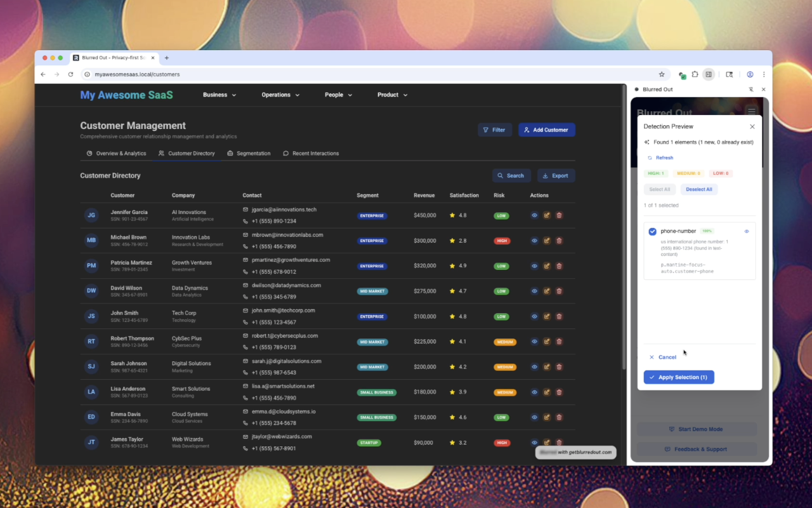Viewport: 812px width, 508px height.
Task: Select the Blurred Out browser tab
Action: click(x=114, y=58)
